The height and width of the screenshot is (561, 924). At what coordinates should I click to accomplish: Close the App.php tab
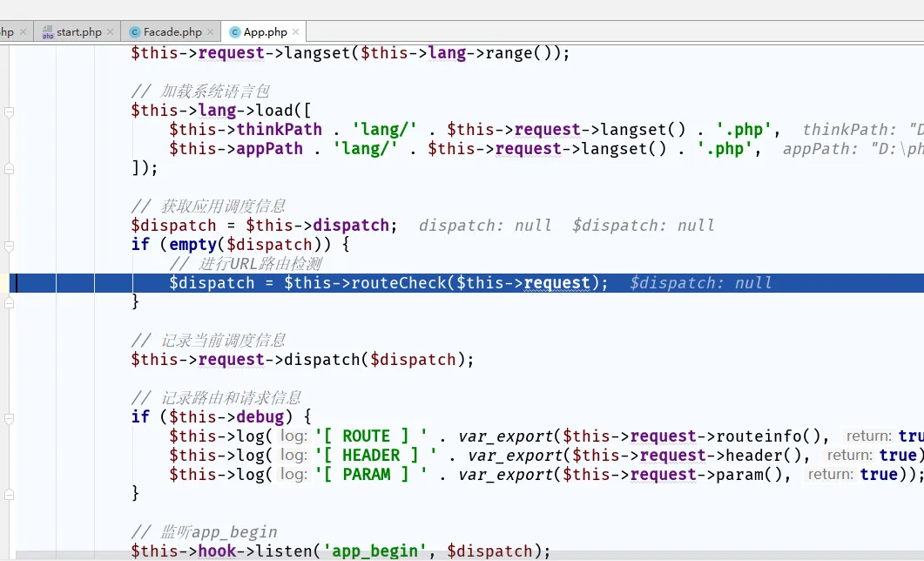(x=297, y=32)
